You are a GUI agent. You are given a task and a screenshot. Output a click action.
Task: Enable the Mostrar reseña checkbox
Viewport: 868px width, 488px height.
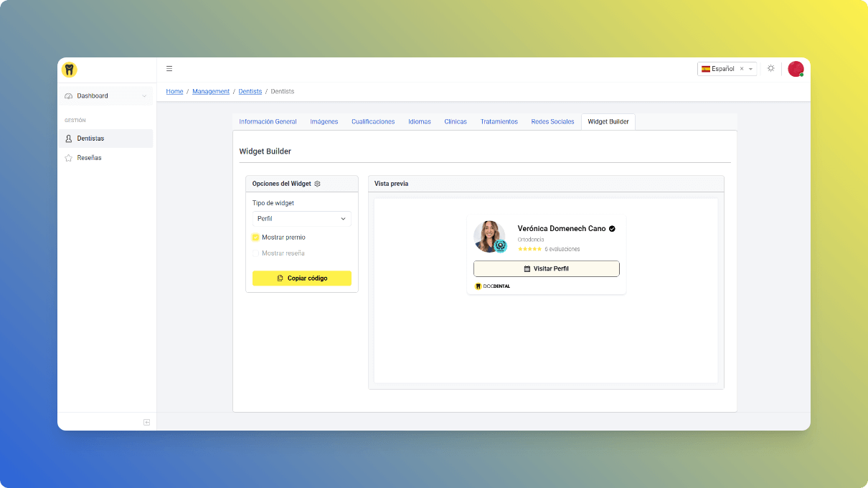[256, 253]
